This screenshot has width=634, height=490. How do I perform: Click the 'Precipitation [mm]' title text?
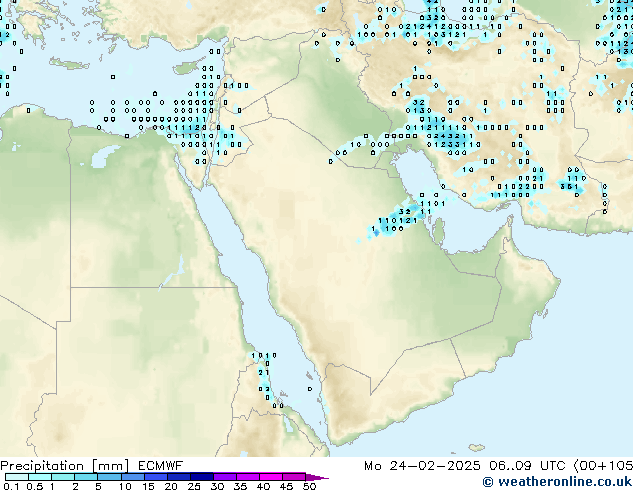65,466
